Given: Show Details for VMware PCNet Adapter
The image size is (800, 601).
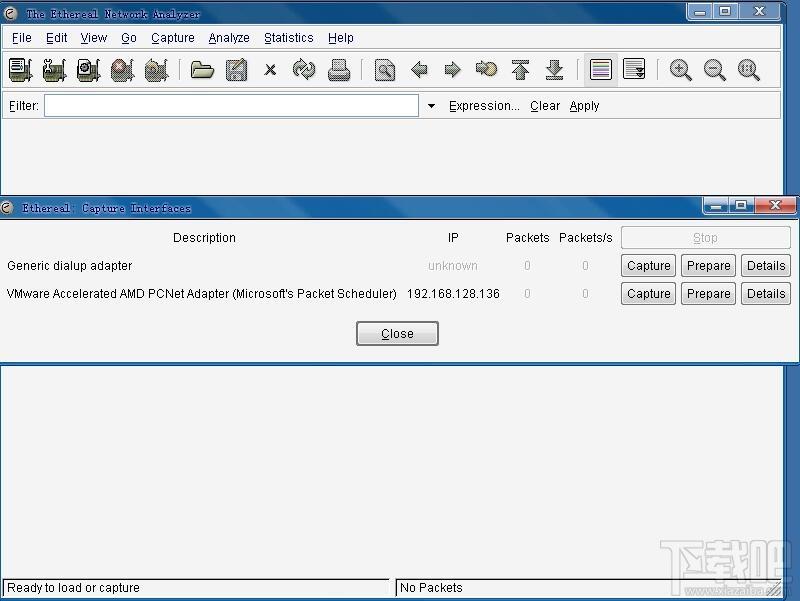Looking at the screenshot, I should [x=766, y=293].
